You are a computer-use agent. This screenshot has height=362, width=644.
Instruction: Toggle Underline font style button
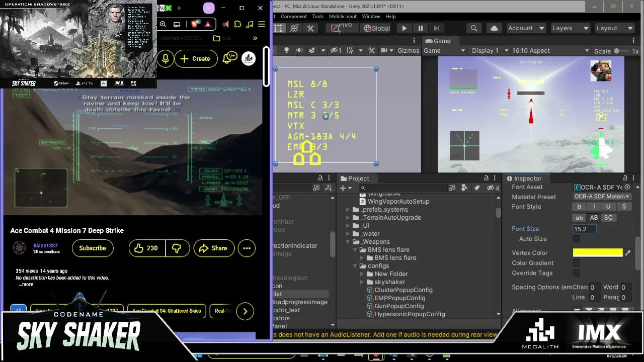pyautogui.click(x=608, y=207)
